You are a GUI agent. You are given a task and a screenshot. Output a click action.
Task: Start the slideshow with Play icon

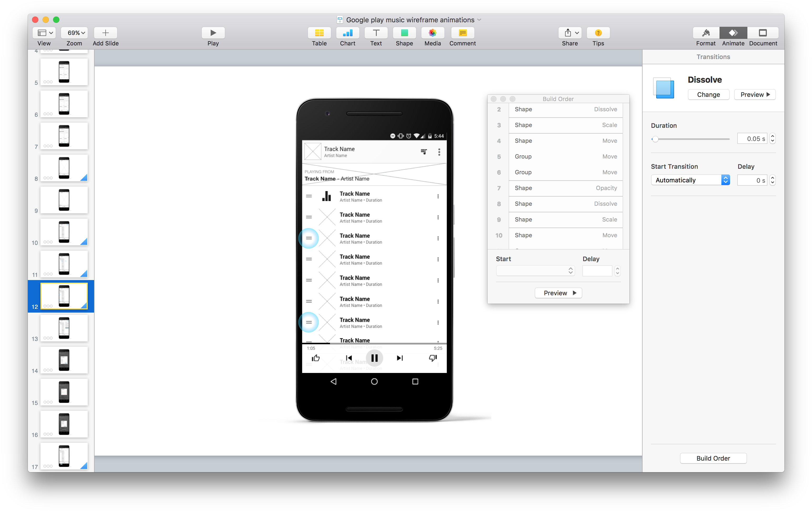213,33
